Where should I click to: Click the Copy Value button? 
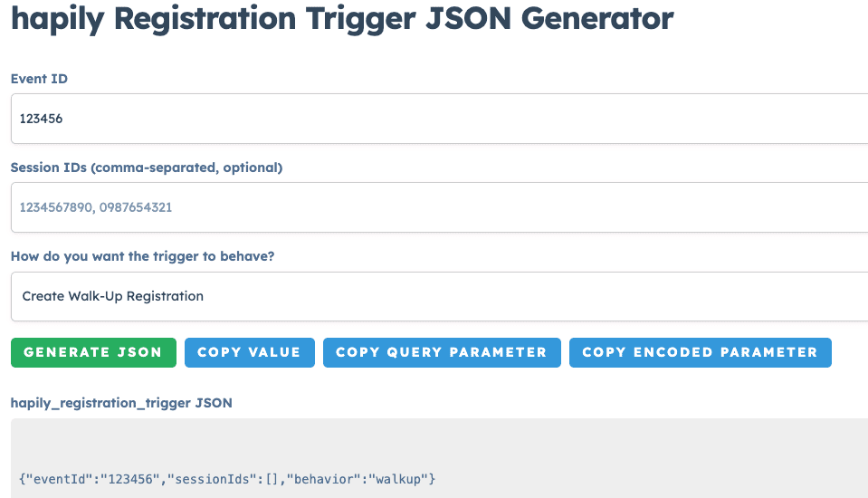pyautogui.click(x=249, y=352)
